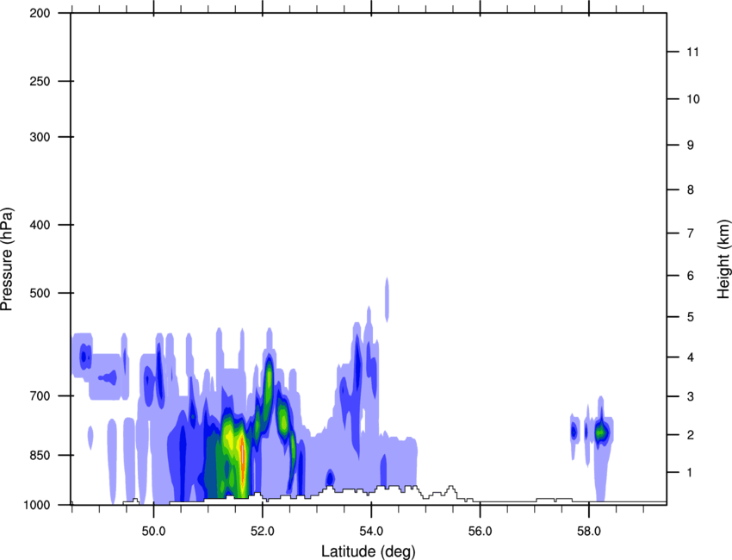Select the 300 pressure tick label

pos(40,137)
